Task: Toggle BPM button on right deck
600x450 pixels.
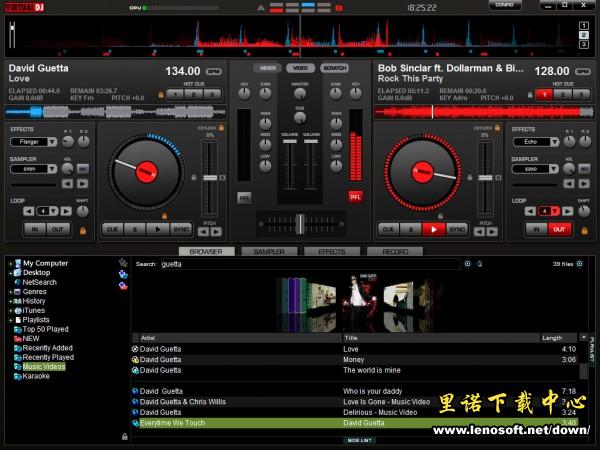Action: click(583, 72)
